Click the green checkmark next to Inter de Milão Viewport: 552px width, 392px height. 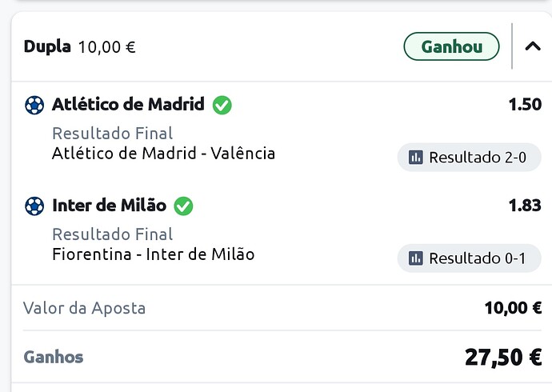click(x=183, y=206)
